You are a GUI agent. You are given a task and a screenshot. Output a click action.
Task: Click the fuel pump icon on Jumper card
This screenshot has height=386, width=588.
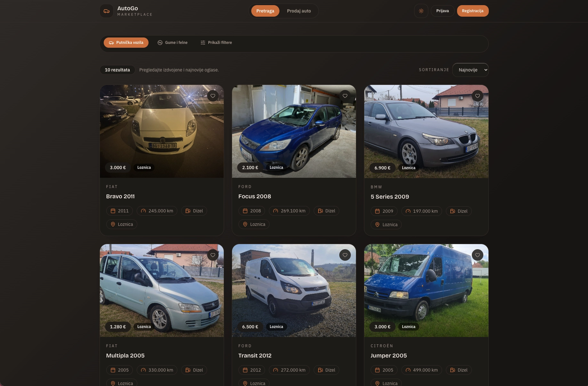(453, 370)
